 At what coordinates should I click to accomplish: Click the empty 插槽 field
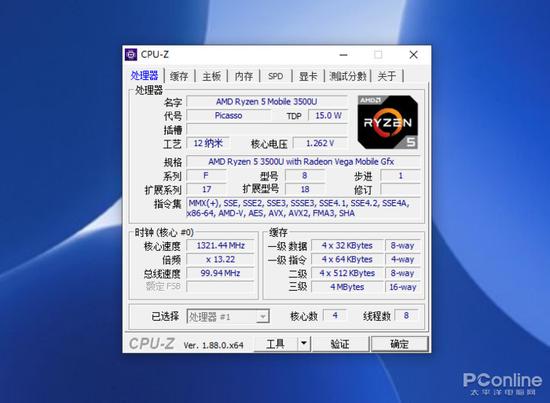[x=267, y=129]
